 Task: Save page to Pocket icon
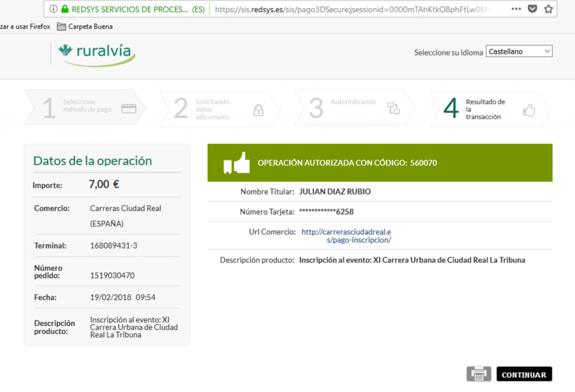pos(532,9)
